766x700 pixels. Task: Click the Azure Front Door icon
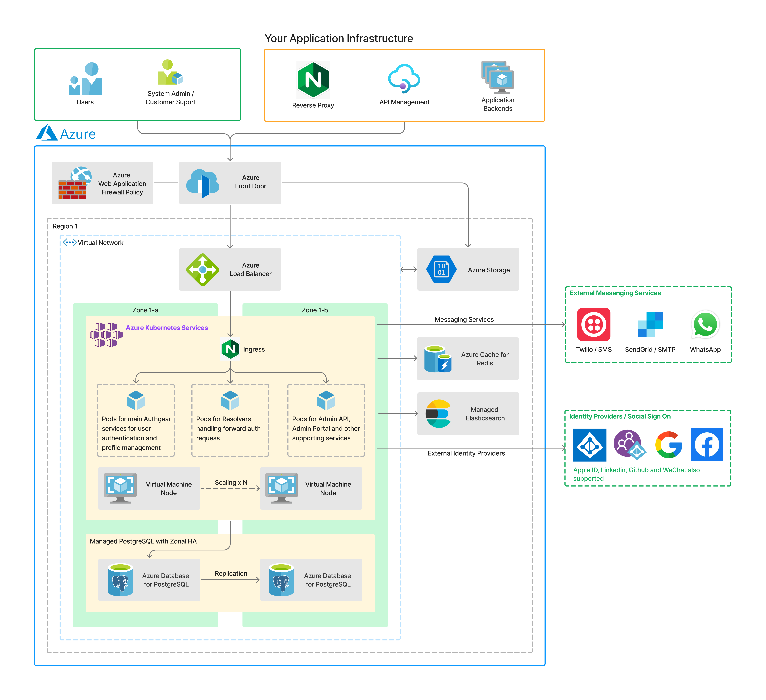[x=202, y=184]
